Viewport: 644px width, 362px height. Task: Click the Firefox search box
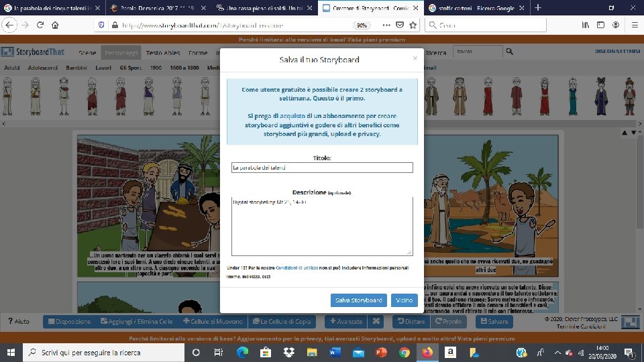[486, 25]
